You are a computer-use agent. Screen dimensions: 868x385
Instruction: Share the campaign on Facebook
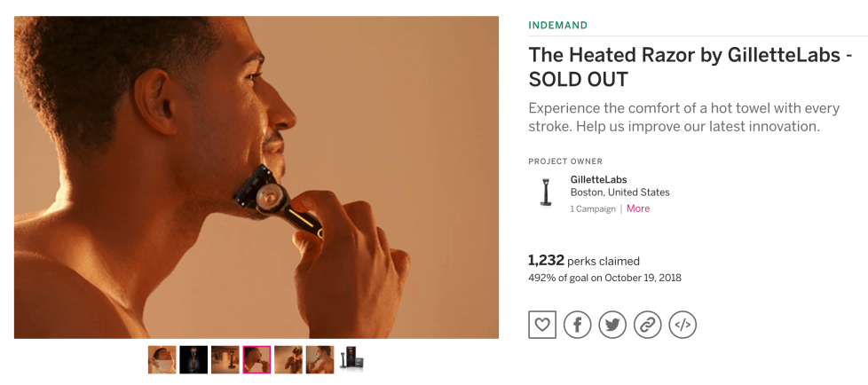tap(577, 325)
